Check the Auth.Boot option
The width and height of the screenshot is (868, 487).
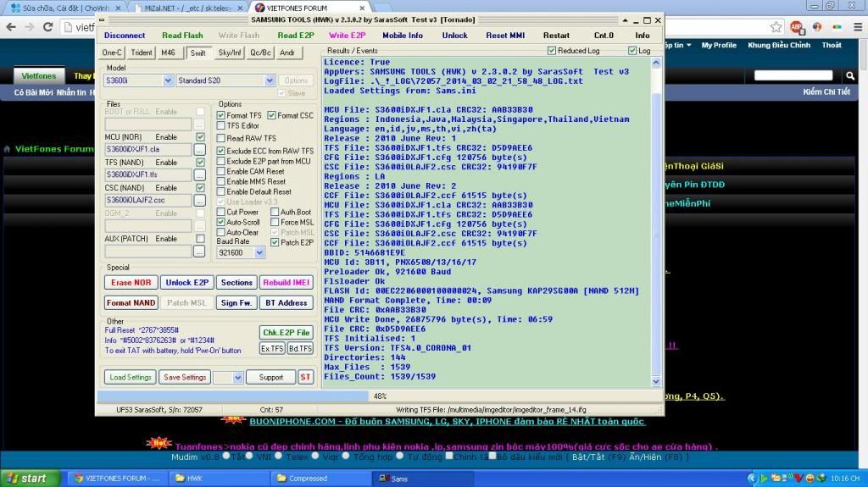coord(275,212)
